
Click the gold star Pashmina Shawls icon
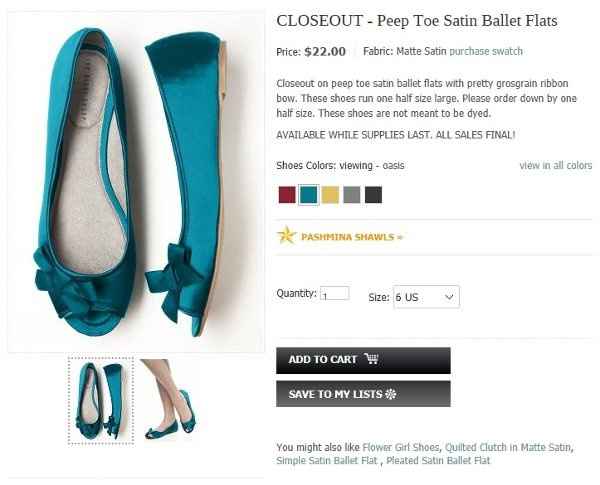tap(287, 236)
